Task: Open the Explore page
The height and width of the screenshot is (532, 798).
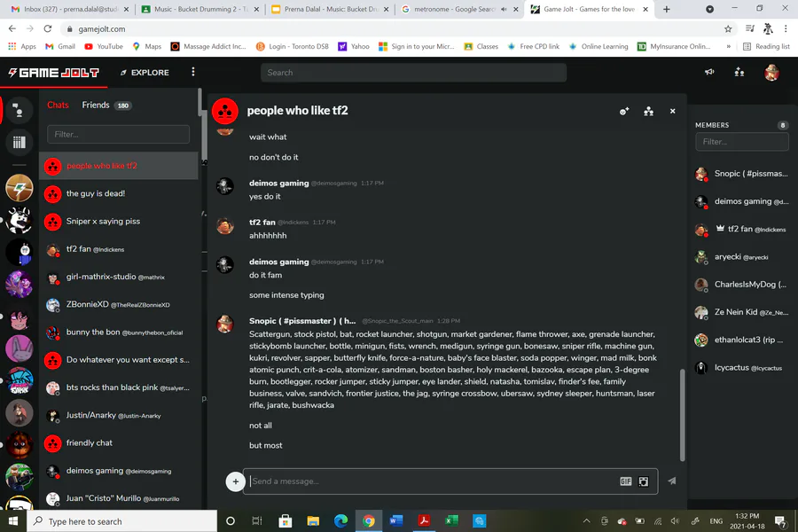Action: click(145, 73)
